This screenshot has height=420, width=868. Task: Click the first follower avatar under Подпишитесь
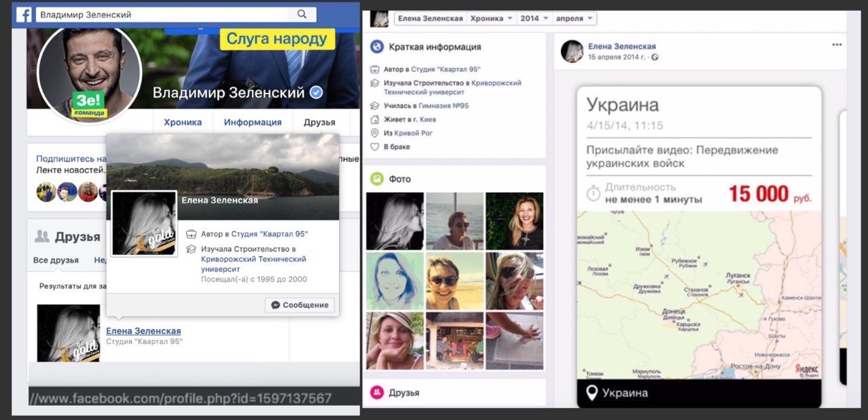tap(46, 192)
